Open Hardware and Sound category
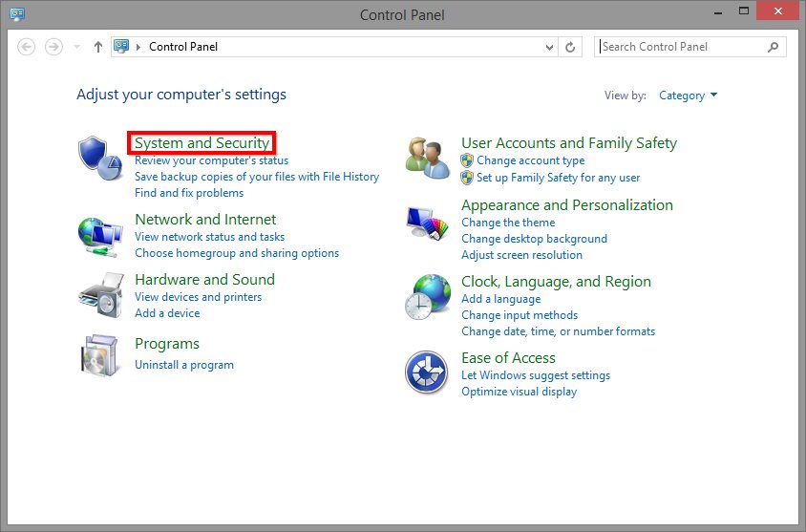This screenshot has height=532, width=806. point(204,280)
